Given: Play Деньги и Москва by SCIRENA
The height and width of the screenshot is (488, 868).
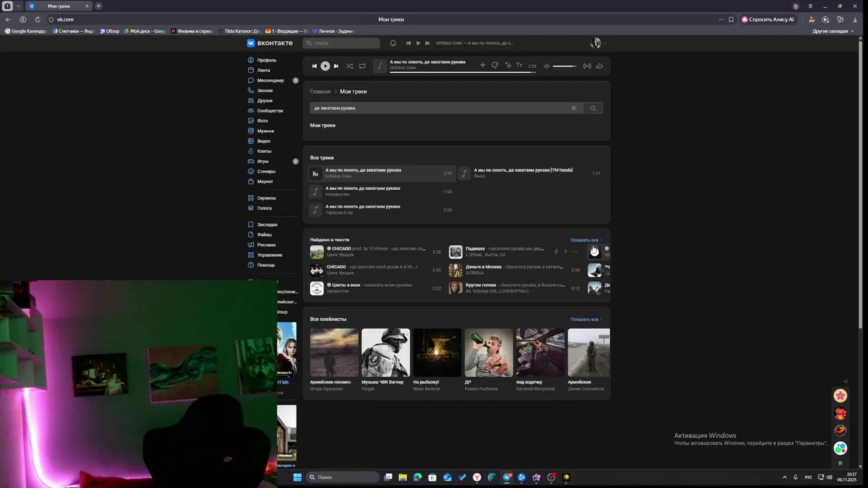Looking at the screenshot, I should pos(515,270).
